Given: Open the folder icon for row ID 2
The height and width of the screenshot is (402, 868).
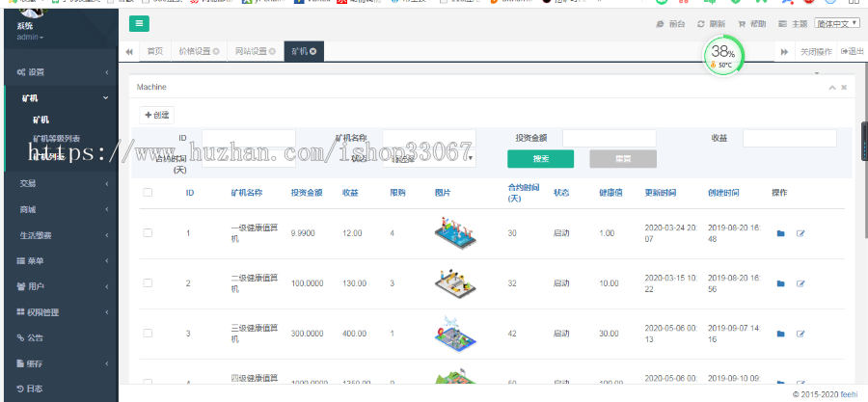Looking at the screenshot, I should 781,283.
